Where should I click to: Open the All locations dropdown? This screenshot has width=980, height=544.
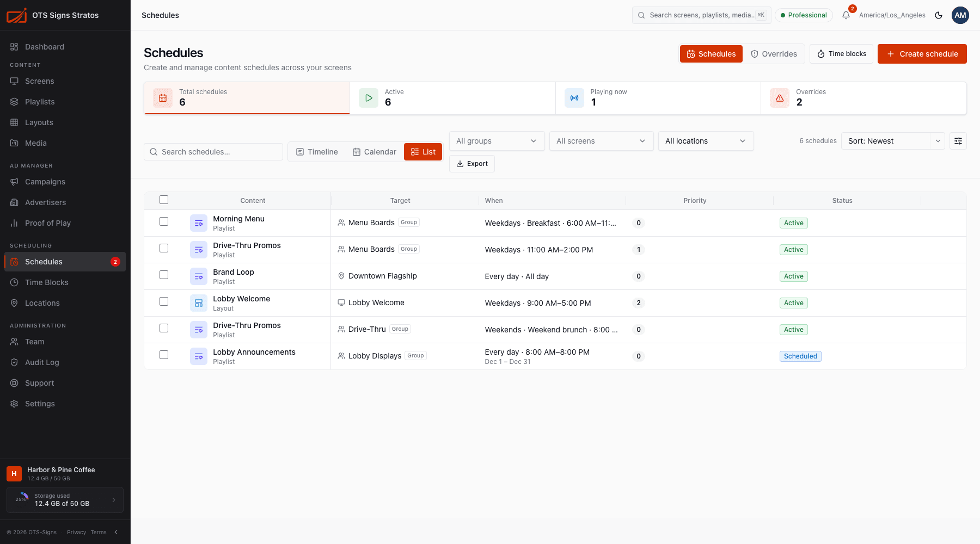pos(706,141)
